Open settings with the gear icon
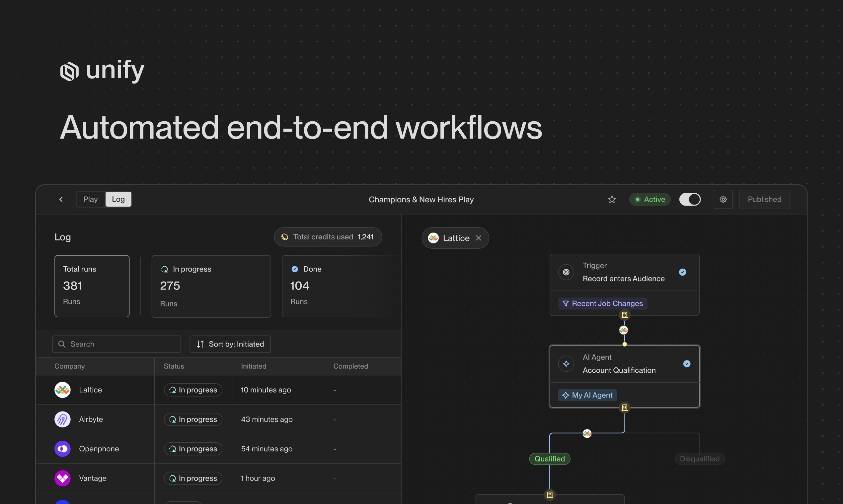This screenshot has height=504, width=843. click(723, 199)
